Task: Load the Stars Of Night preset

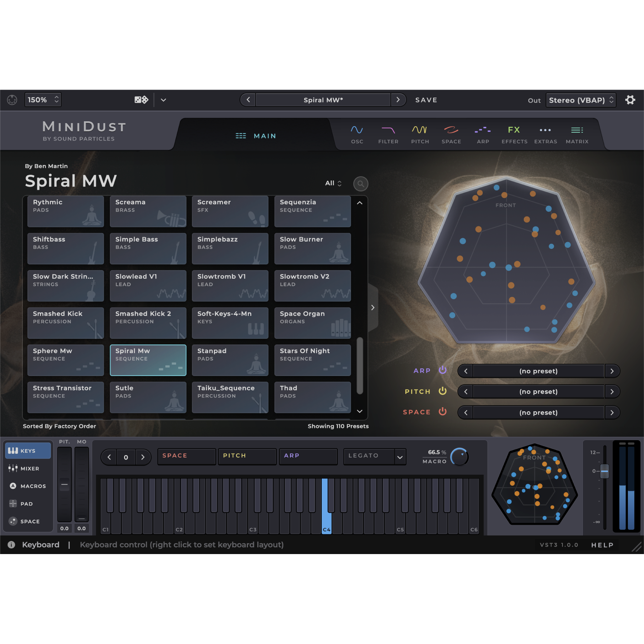Action: click(313, 360)
